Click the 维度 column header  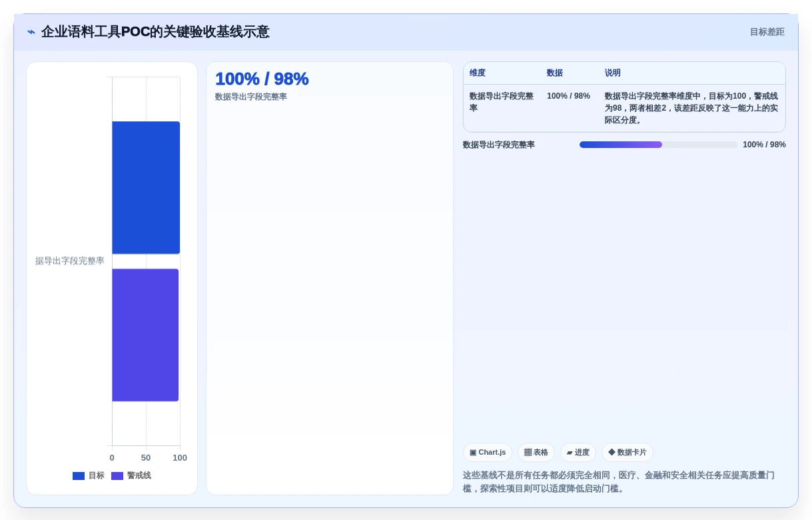tap(478, 73)
